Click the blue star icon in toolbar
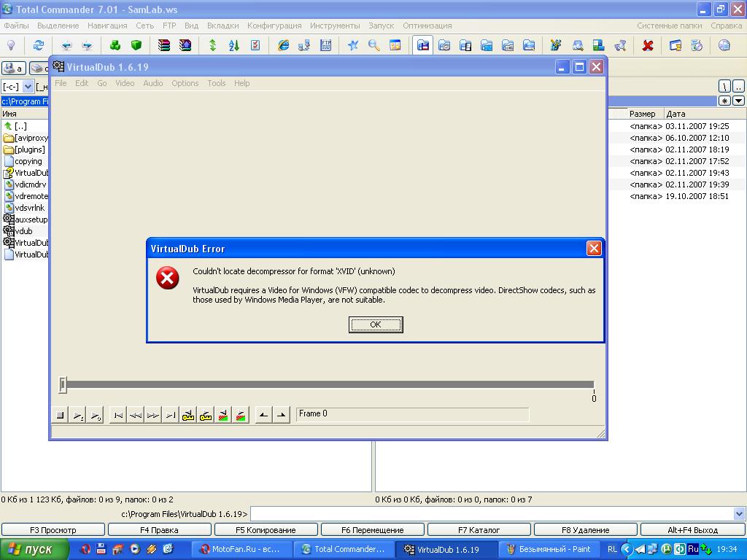This screenshot has height=560, width=747. click(x=353, y=46)
